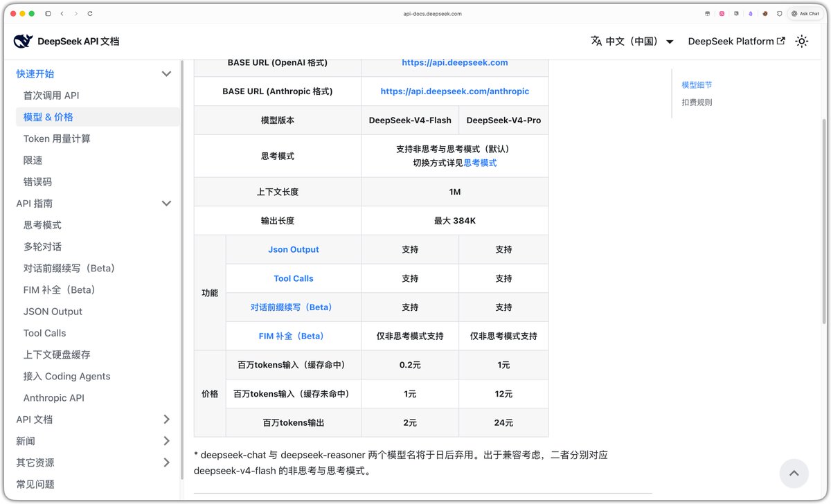Click the DeepSeek-V4-Flash column header

[410, 120]
